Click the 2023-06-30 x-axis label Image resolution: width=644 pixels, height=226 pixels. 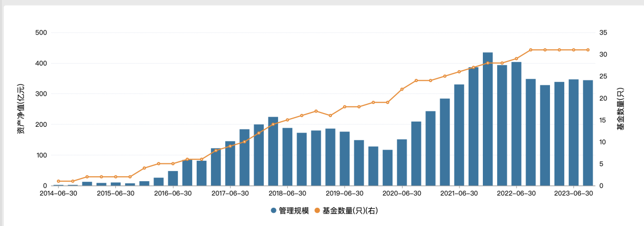[573, 194]
